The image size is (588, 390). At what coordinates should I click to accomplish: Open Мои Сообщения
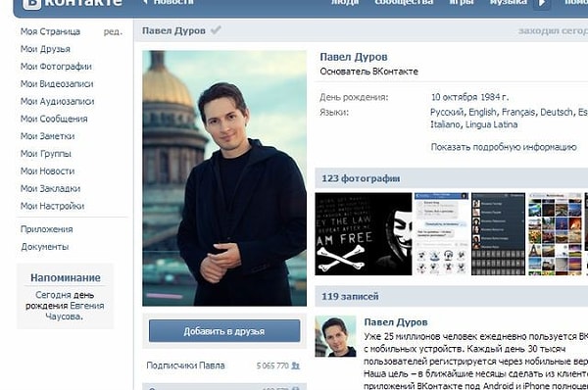pos(54,119)
